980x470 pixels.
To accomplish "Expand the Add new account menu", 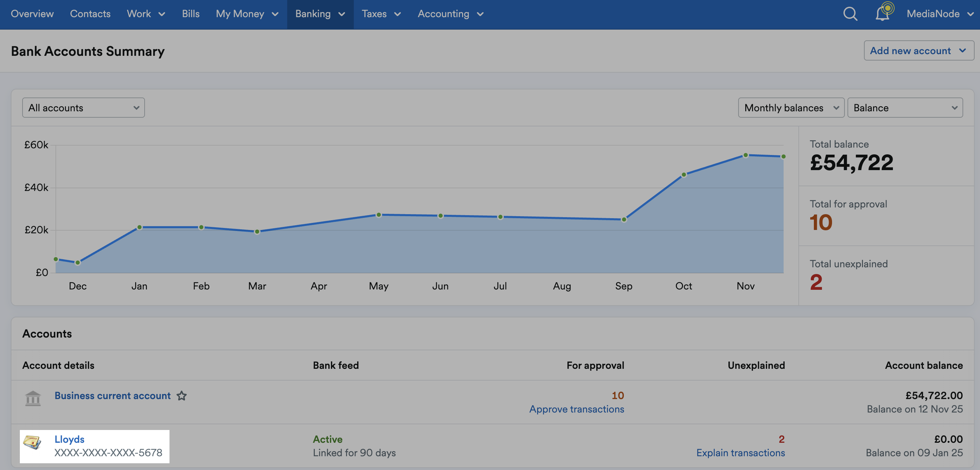I will coord(918,50).
